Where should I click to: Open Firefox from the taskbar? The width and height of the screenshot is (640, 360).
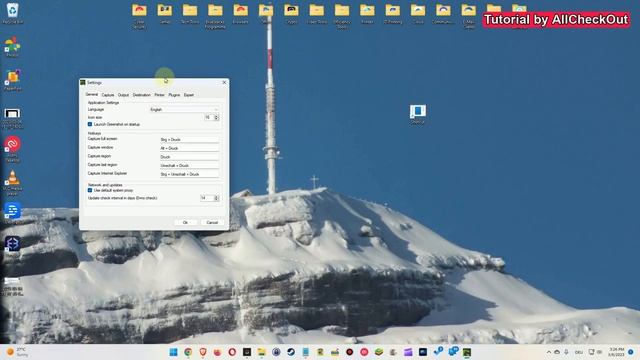[218, 352]
